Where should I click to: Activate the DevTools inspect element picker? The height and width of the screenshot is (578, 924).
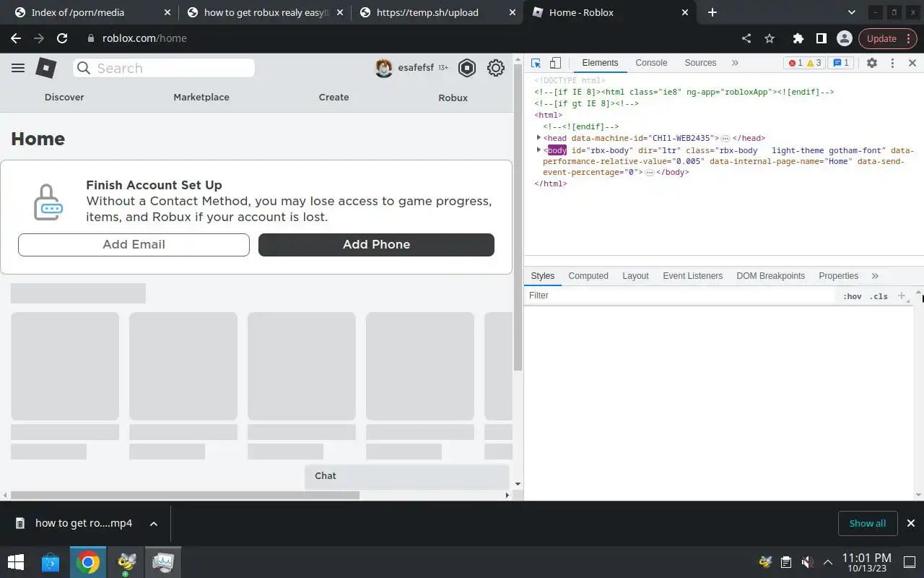coord(536,63)
